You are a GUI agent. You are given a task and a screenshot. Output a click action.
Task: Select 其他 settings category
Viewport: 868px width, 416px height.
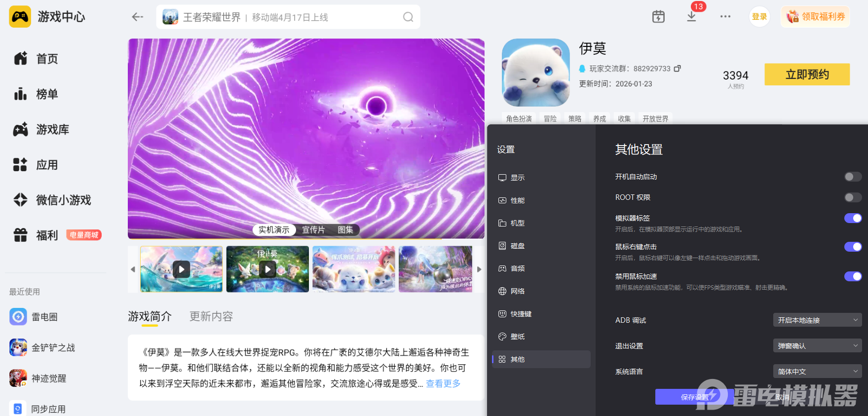[541, 359]
